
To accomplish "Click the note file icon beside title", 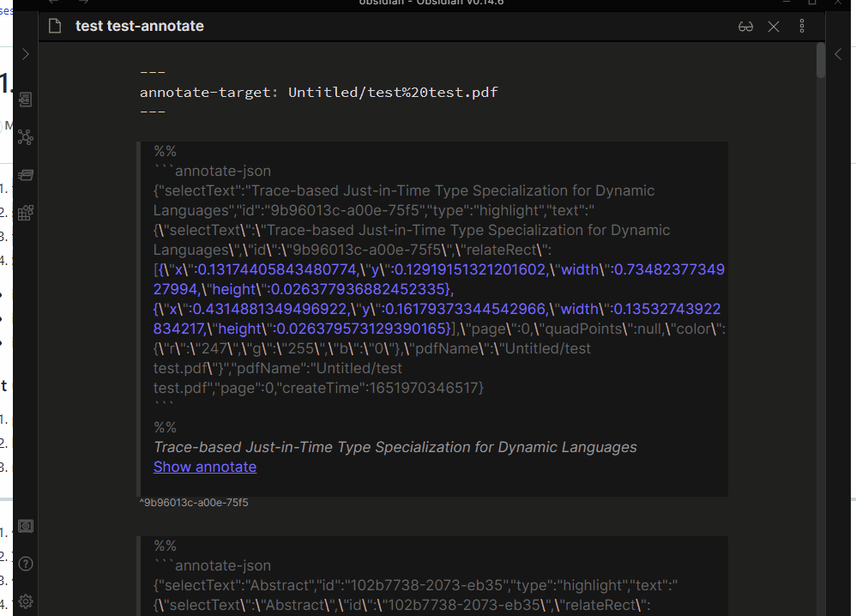I will coord(55,26).
